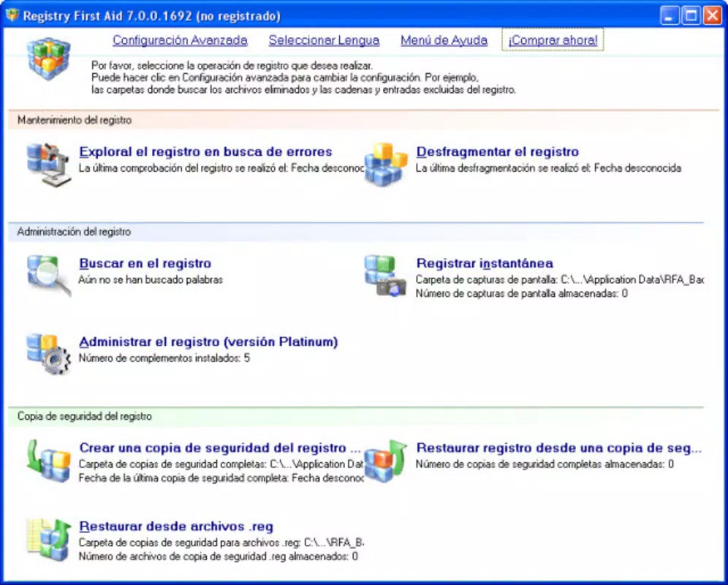The height and width of the screenshot is (585, 728).
Task: Open Buscar en el registro
Action: [145, 263]
